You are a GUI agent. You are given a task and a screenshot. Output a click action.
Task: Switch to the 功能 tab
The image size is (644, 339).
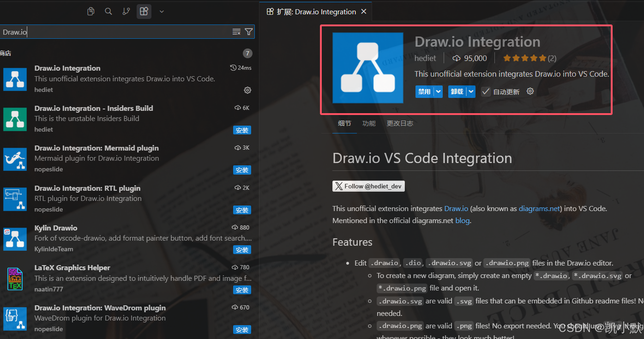(x=369, y=123)
